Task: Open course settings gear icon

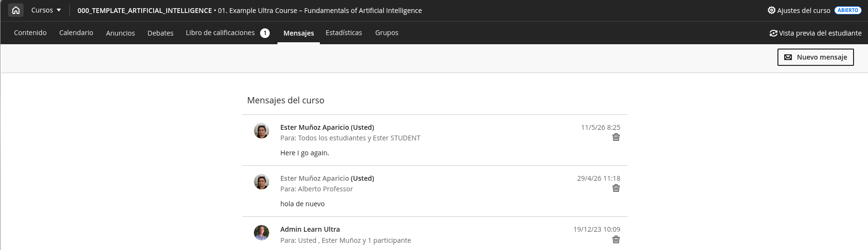Action: click(771, 10)
